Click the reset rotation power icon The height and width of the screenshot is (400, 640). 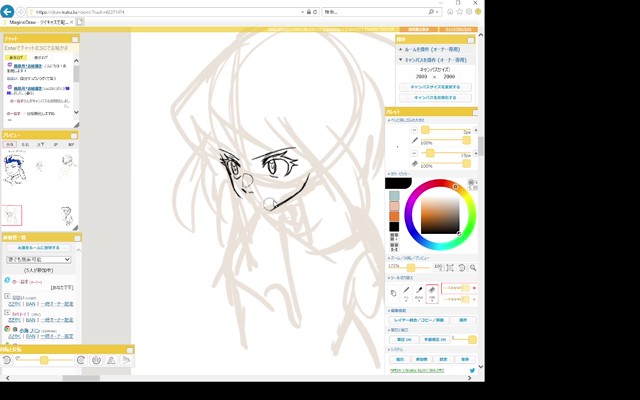pos(96,360)
